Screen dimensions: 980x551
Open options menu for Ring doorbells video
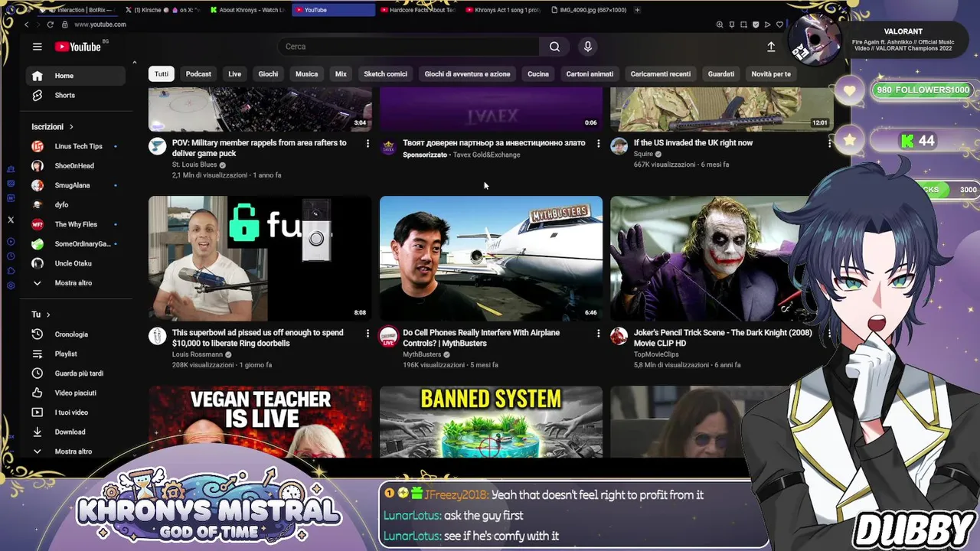pyautogui.click(x=367, y=334)
